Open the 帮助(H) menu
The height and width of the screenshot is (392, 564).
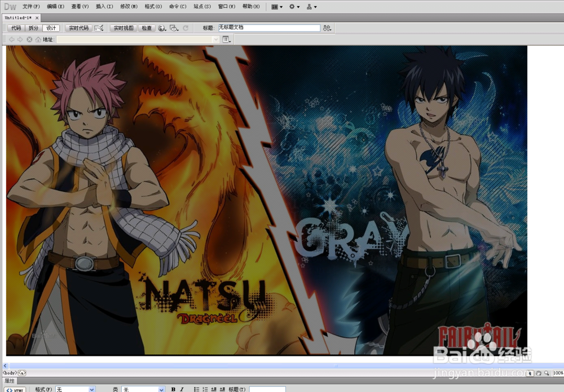[x=251, y=6]
